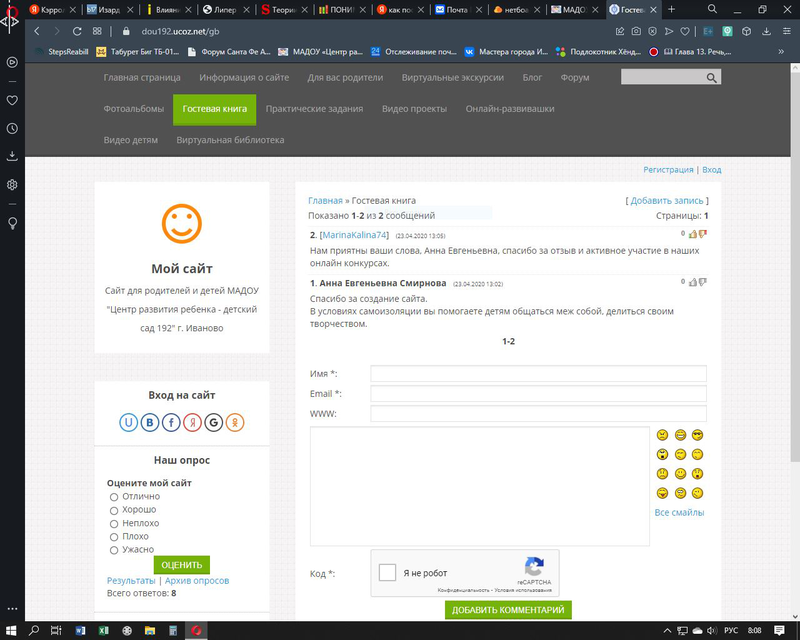The height and width of the screenshot is (640, 800).
Task: Select the 'Ужасно' poll rating
Action: pyautogui.click(x=114, y=549)
